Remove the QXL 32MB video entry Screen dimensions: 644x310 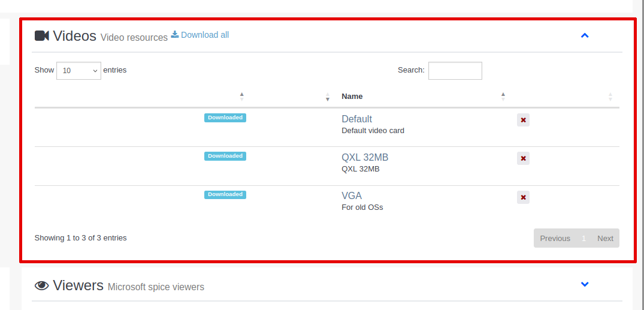(x=523, y=158)
